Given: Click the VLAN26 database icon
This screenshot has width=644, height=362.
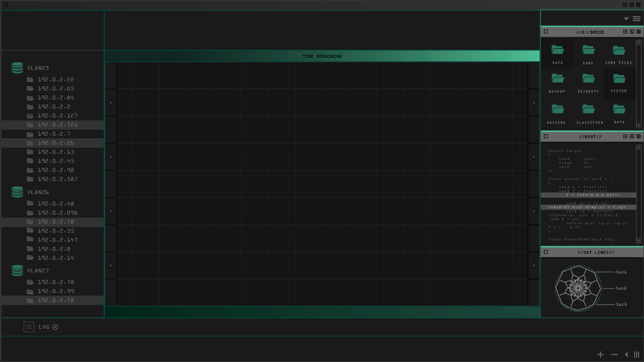Looking at the screenshot, I should click(x=17, y=192).
